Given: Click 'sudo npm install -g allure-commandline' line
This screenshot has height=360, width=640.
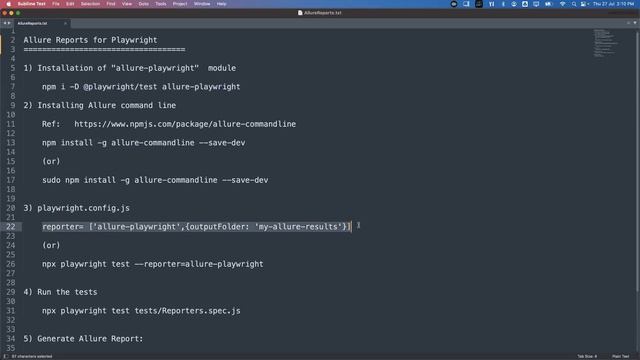Looking at the screenshot, I should pos(155,180).
